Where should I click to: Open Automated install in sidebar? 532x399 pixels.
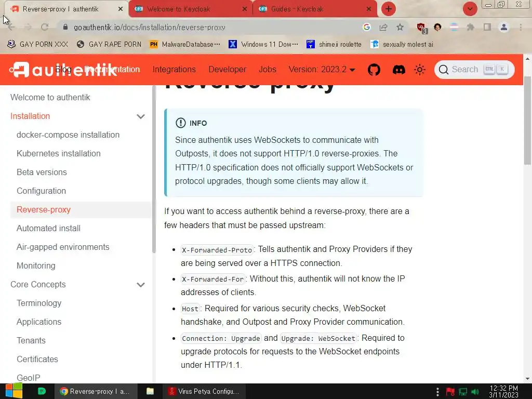click(x=48, y=229)
